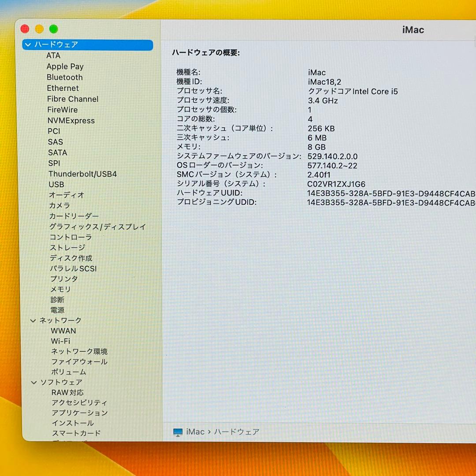Collapse the ハードウェア section triangle
The width and height of the screenshot is (476, 476).
tap(27, 45)
